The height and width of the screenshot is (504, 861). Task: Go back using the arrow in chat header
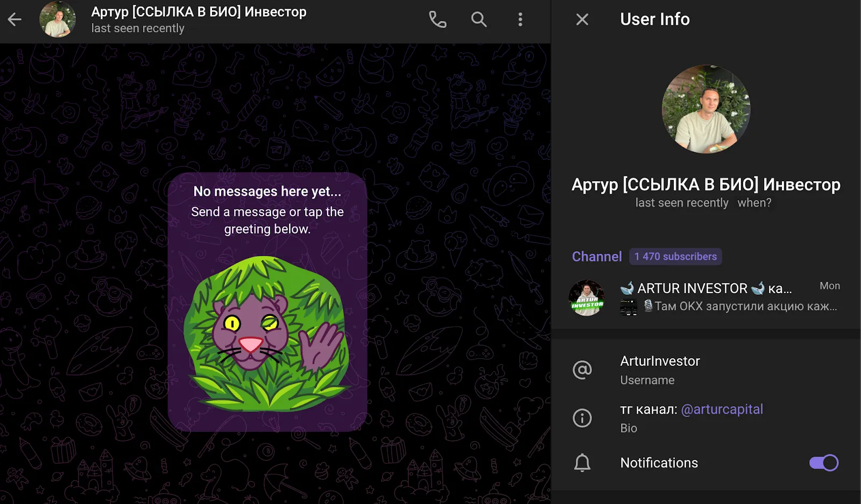pyautogui.click(x=15, y=20)
